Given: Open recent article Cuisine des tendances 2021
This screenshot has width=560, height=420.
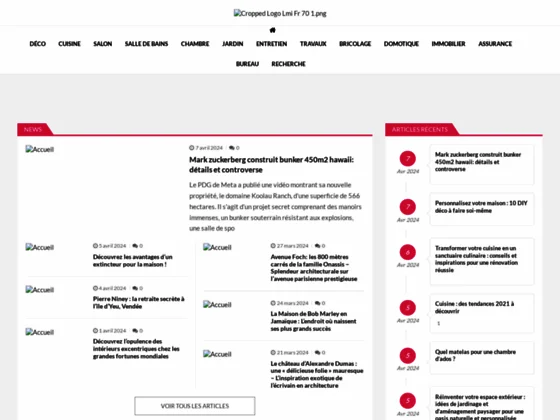Looking at the screenshot, I should coord(474,307).
